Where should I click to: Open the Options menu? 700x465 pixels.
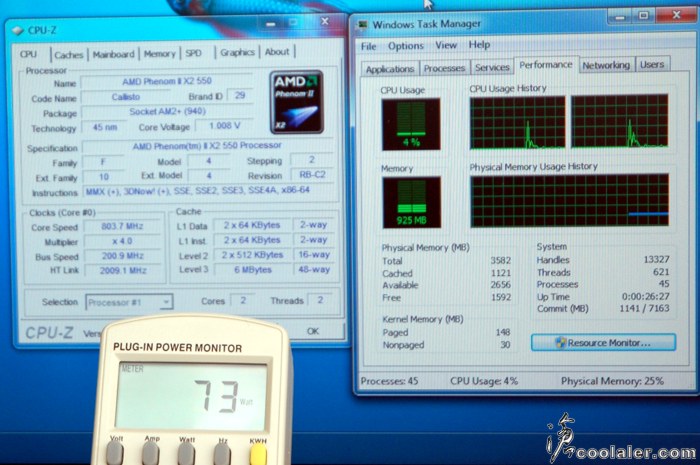point(405,46)
